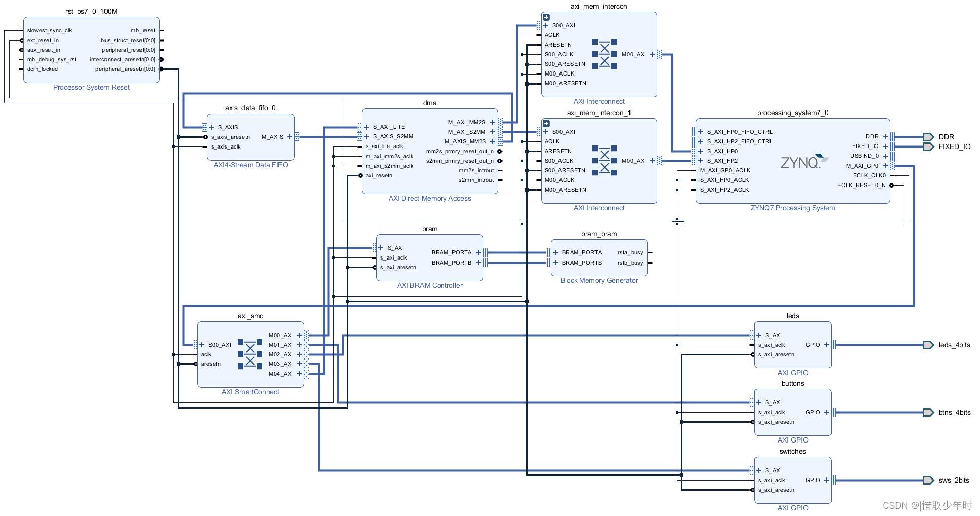Expand the S00_AXI port on axi_mem_intercon
980x516 pixels.
pos(546,25)
